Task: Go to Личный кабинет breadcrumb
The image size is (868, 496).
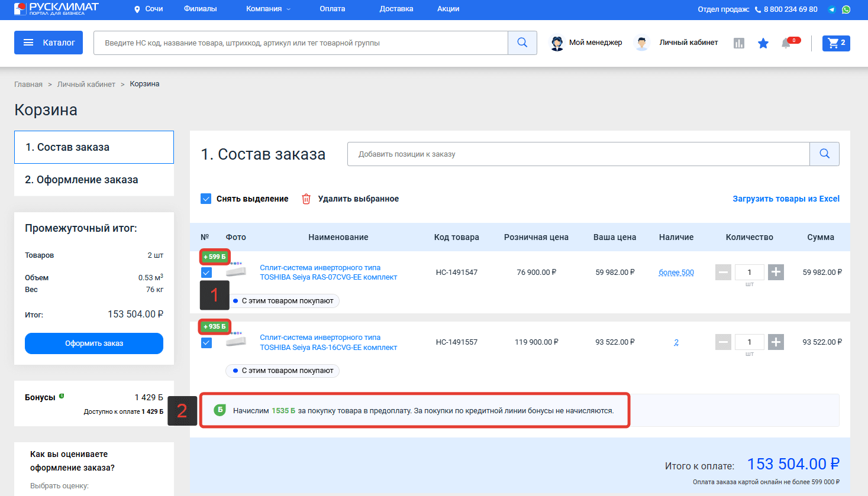Action: click(x=86, y=85)
